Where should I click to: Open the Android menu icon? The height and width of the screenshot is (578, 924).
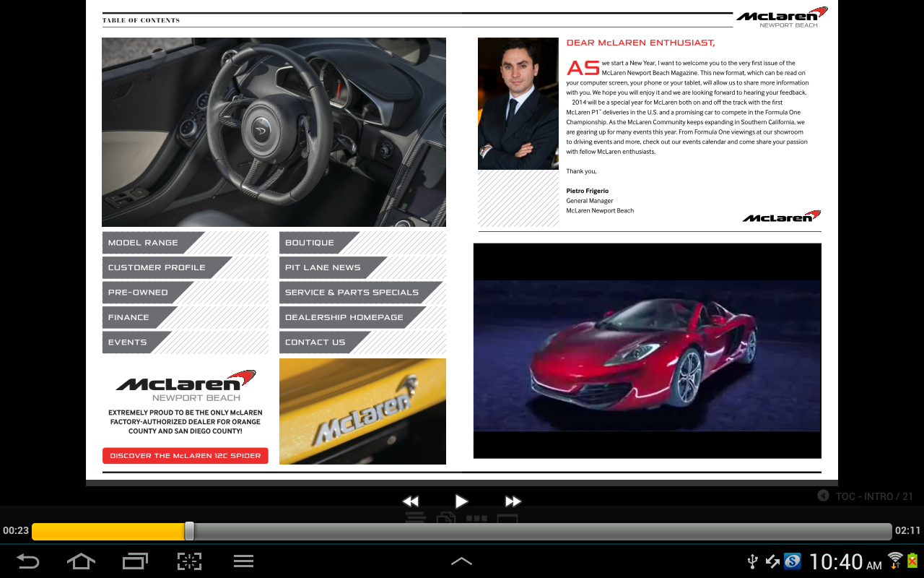pyautogui.click(x=243, y=561)
